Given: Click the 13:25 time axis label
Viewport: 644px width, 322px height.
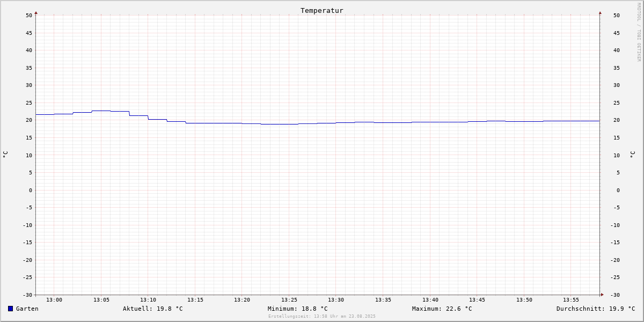Looking at the screenshot, I should (289, 300).
